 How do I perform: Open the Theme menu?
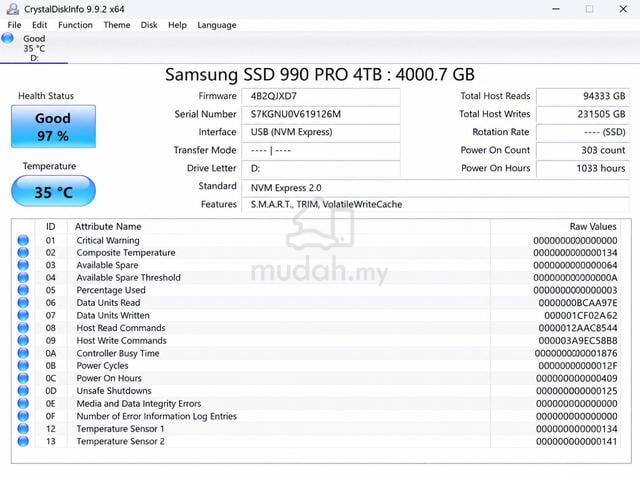pos(117,25)
